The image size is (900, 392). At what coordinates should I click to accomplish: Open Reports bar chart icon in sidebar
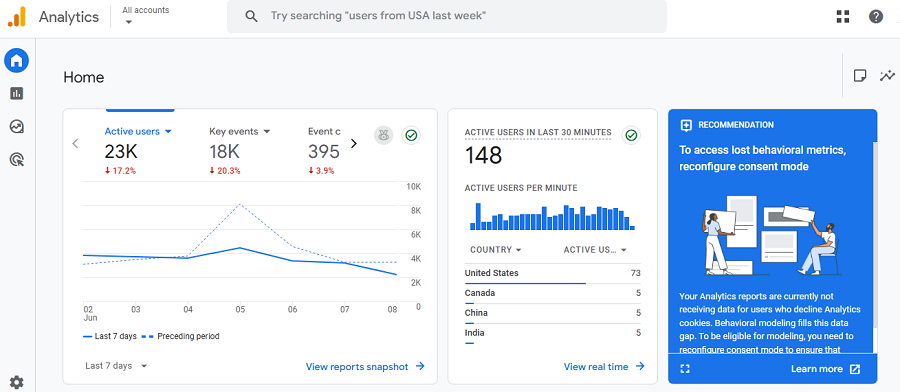tap(17, 94)
